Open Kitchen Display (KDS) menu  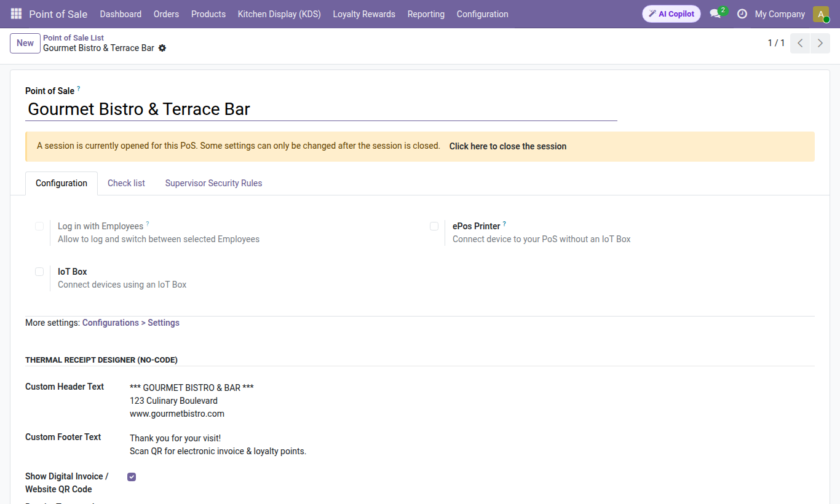279,14
